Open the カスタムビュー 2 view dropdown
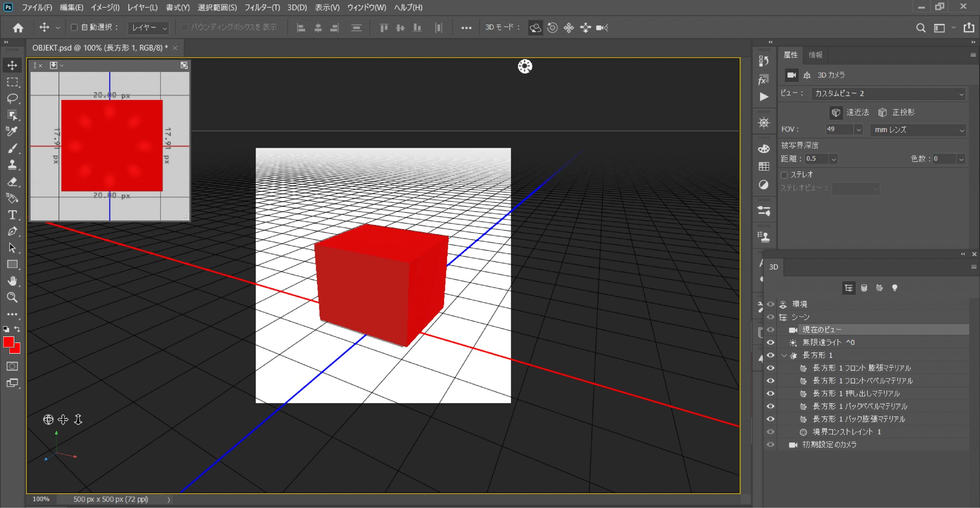 [x=888, y=93]
